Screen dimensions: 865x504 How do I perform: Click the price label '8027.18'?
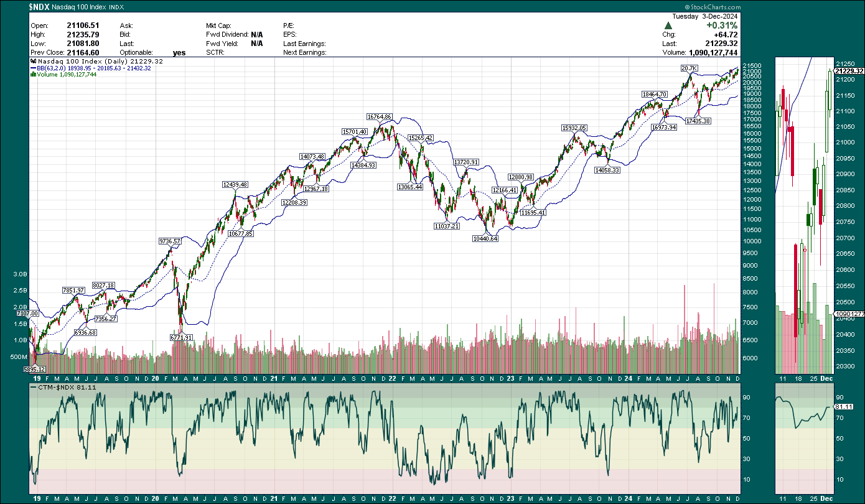pos(103,285)
